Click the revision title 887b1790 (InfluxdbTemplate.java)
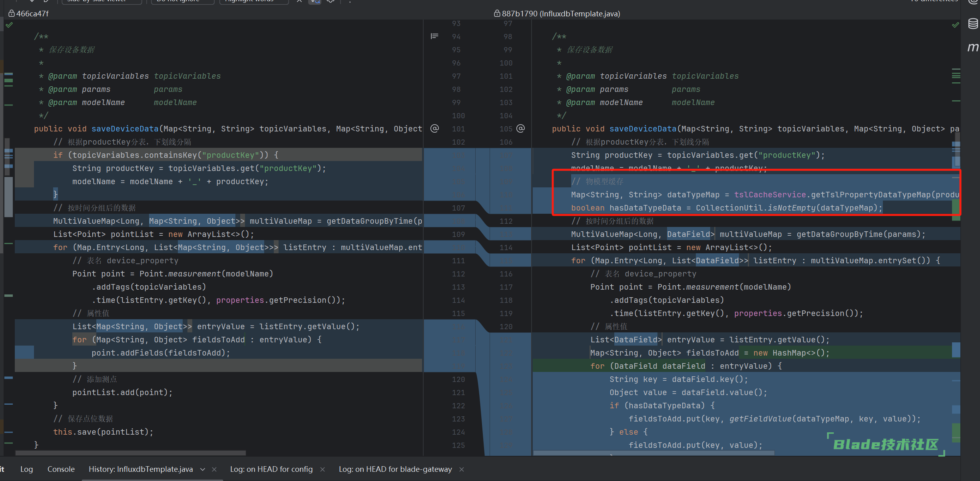 pos(561,14)
